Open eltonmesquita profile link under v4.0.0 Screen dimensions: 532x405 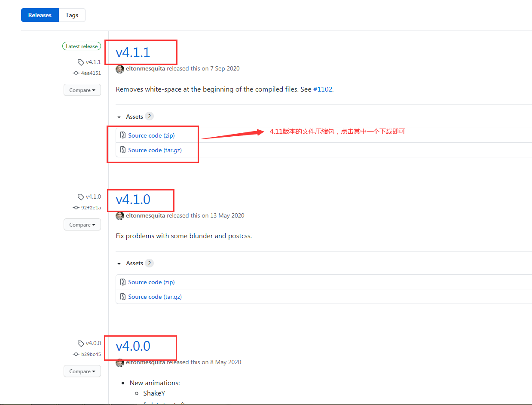pos(145,362)
